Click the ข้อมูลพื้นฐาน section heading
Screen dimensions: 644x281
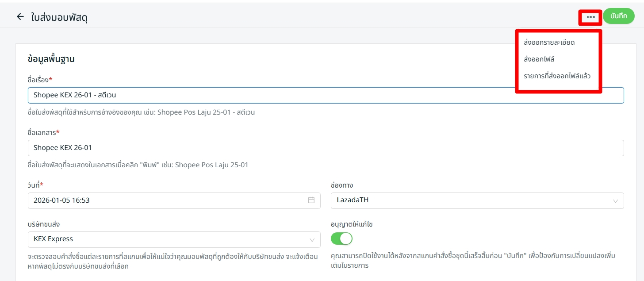[x=51, y=59]
